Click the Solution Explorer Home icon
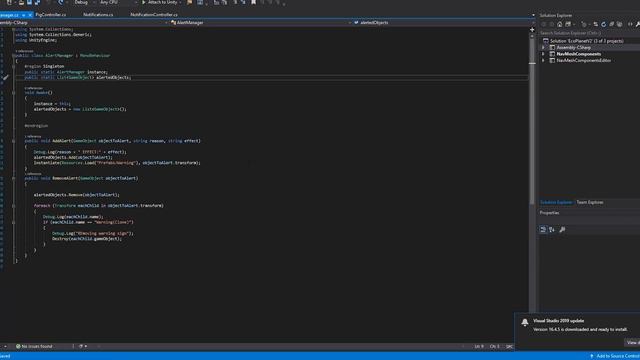Screen dimensions: 640x360 pos(560,24)
